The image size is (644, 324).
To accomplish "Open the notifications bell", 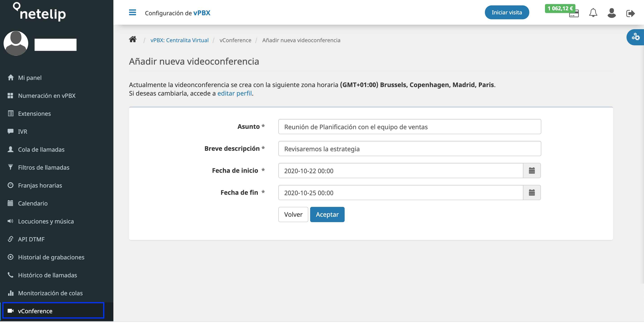I will coord(593,13).
